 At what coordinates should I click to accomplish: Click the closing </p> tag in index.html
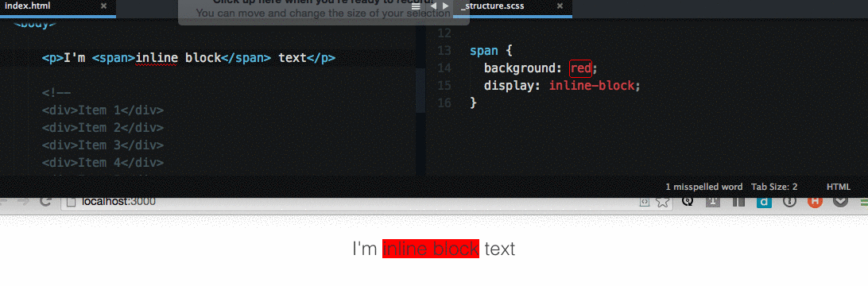(321, 58)
